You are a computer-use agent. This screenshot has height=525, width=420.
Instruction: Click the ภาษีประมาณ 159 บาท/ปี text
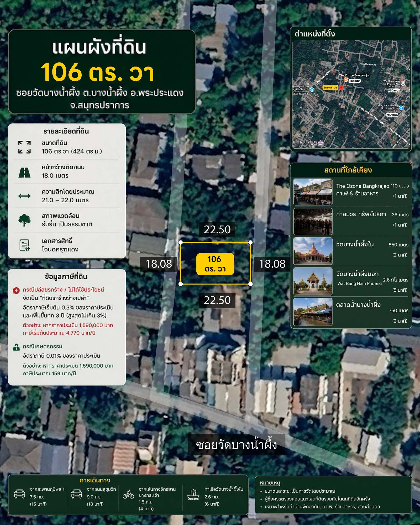(49, 374)
